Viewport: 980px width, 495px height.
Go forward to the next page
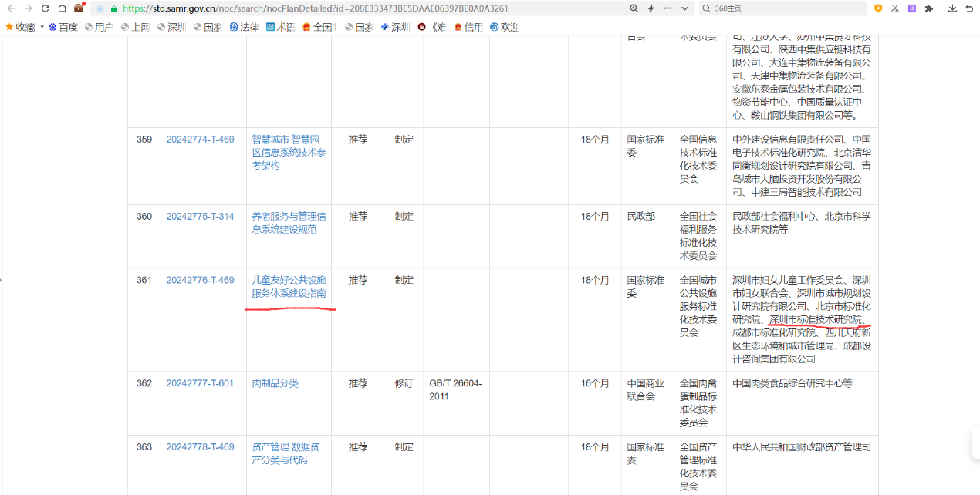click(x=29, y=8)
